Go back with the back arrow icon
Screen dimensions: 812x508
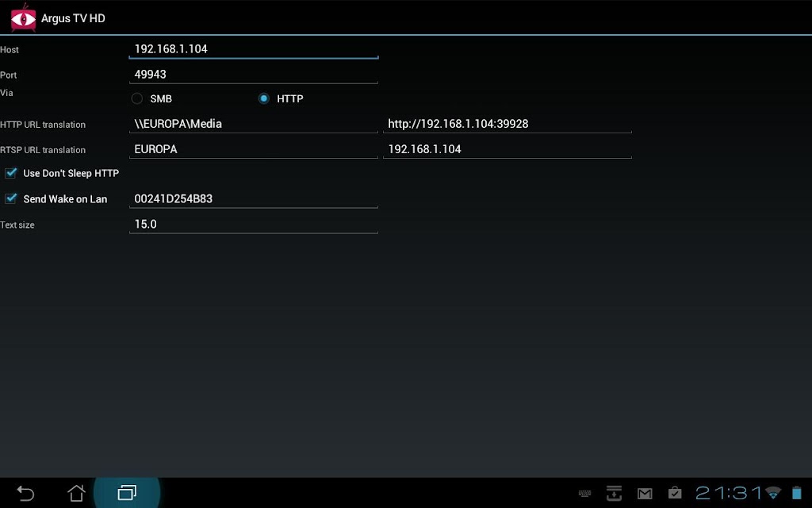pyautogui.click(x=25, y=493)
